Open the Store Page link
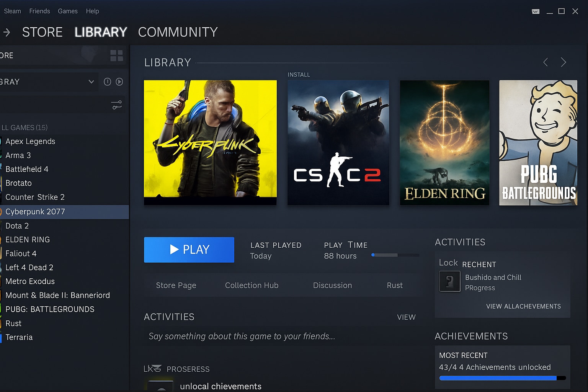Image resolution: width=588 pixels, height=392 pixels. 176,285
